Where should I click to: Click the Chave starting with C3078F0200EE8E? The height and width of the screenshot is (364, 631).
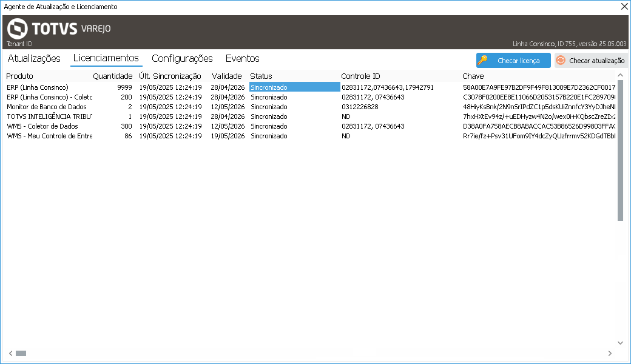point(539,97)
